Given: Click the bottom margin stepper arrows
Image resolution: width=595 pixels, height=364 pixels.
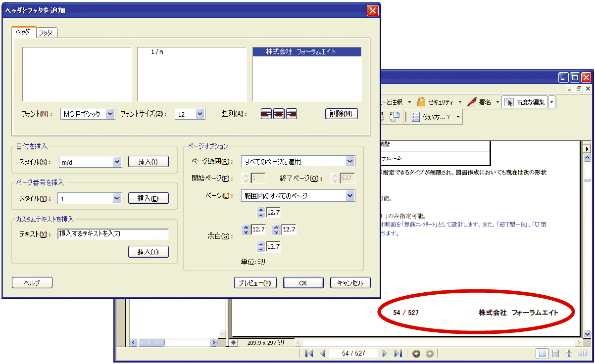Looking at the screenshot, I should [x=261, y=246].
